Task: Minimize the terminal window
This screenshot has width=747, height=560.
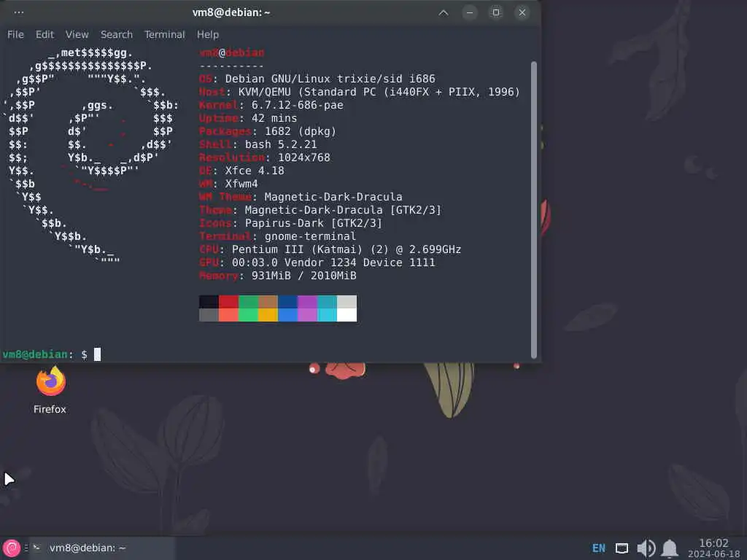Action: tap(469, 12)
